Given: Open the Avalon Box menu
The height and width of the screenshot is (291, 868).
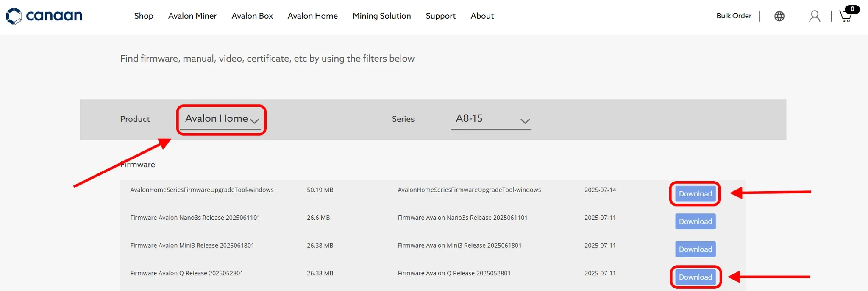Looking at the screenshot, I should 252,16.
